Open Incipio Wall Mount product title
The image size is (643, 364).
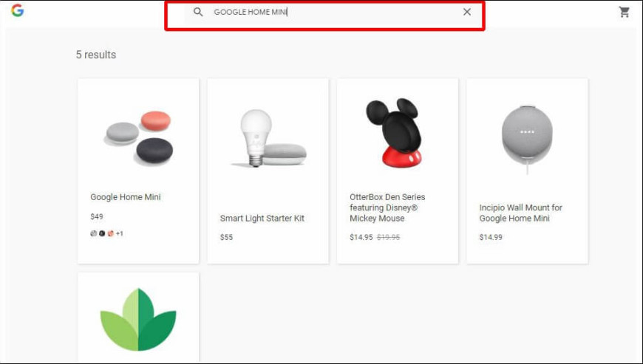(521, 213)
